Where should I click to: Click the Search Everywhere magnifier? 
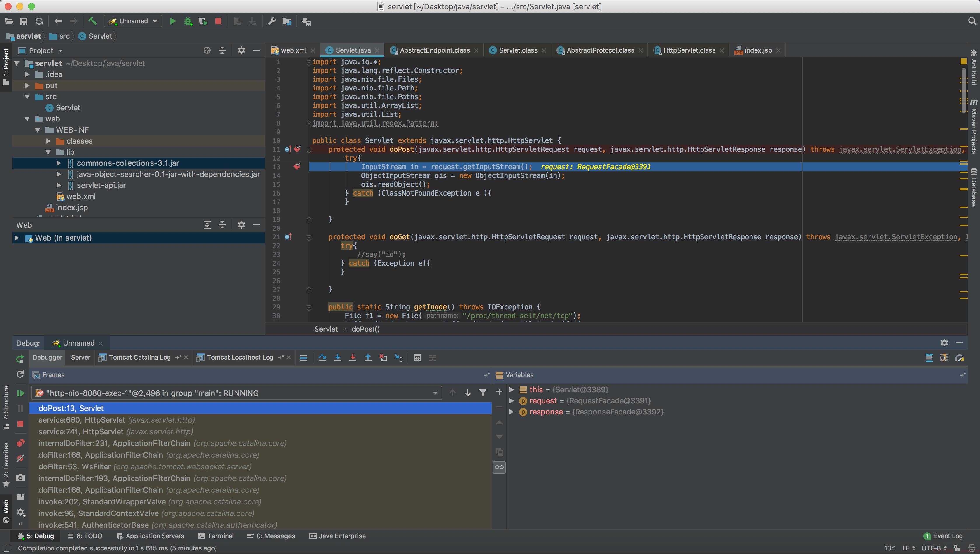pyautogui.click(x=972, y=21)
